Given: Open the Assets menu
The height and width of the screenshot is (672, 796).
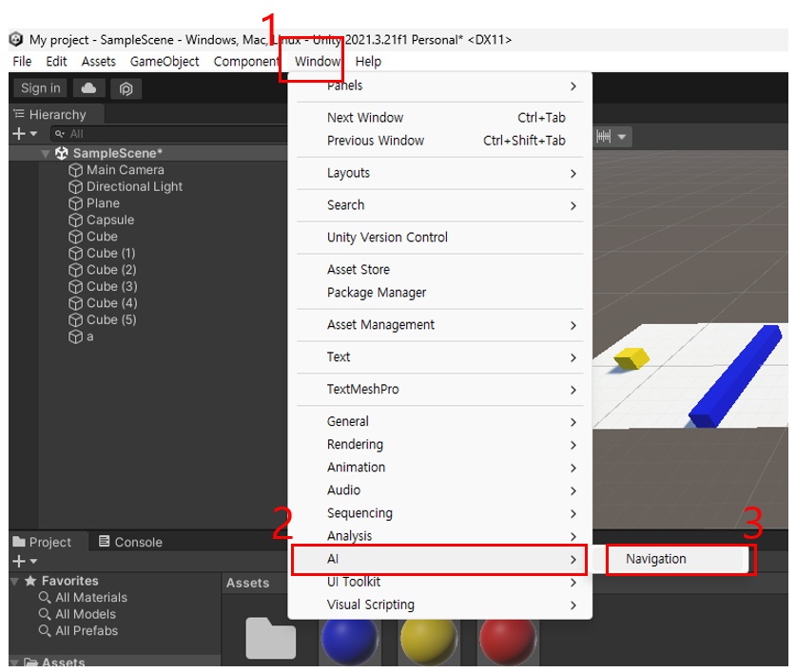Looking at the screenshot, I should click(99, 62).
